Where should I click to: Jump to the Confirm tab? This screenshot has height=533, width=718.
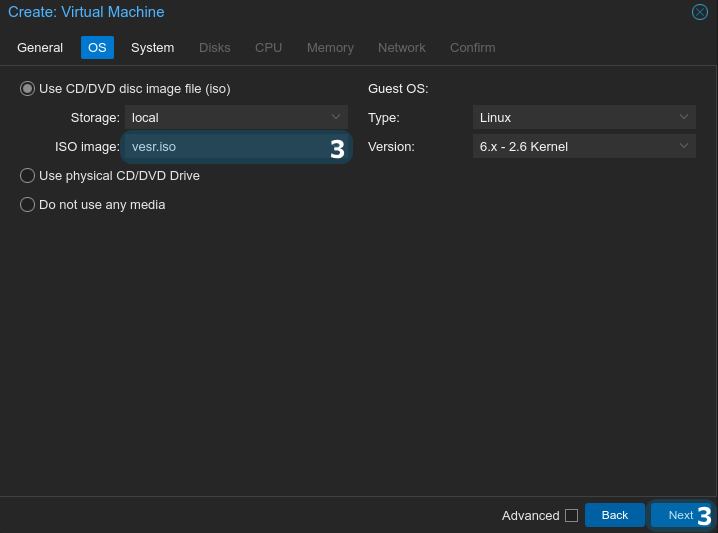472,48
